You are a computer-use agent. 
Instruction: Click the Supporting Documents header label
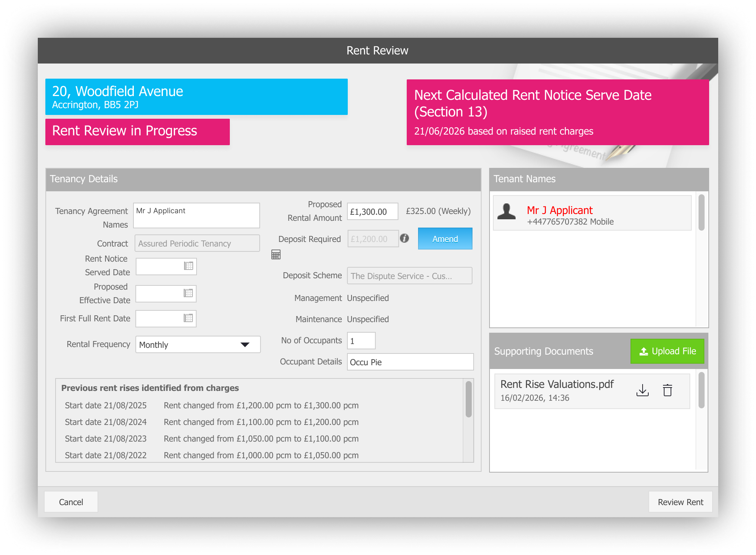click(544, 351)
